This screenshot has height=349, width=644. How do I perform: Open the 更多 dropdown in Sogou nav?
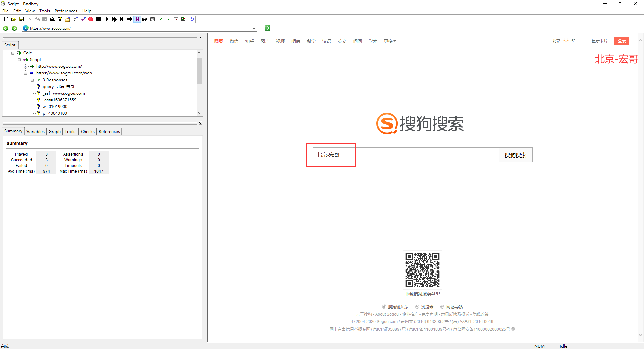(390, 41)
